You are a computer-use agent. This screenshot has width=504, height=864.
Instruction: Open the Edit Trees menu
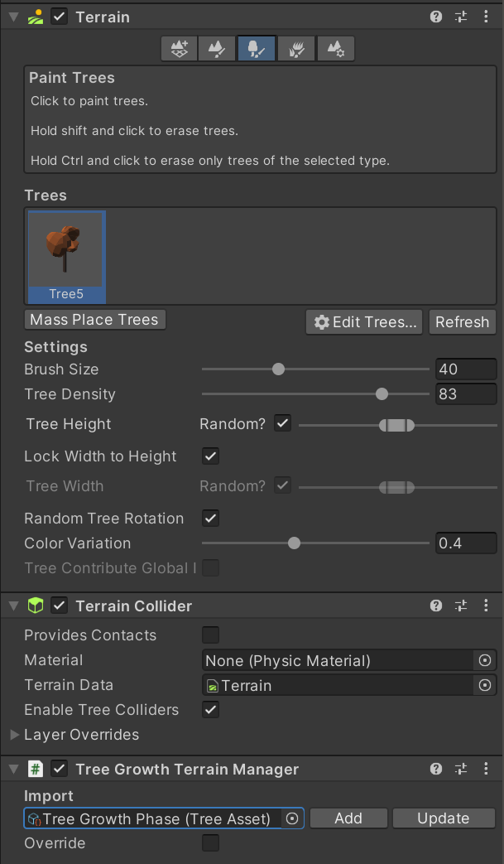click(x=364, y=321)
